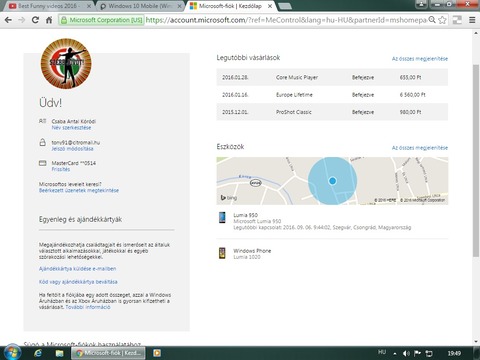Click the account name Csaba Antal Kóródi
The width and height of the screenshot is (480, 360).
[x=74, y=121]
